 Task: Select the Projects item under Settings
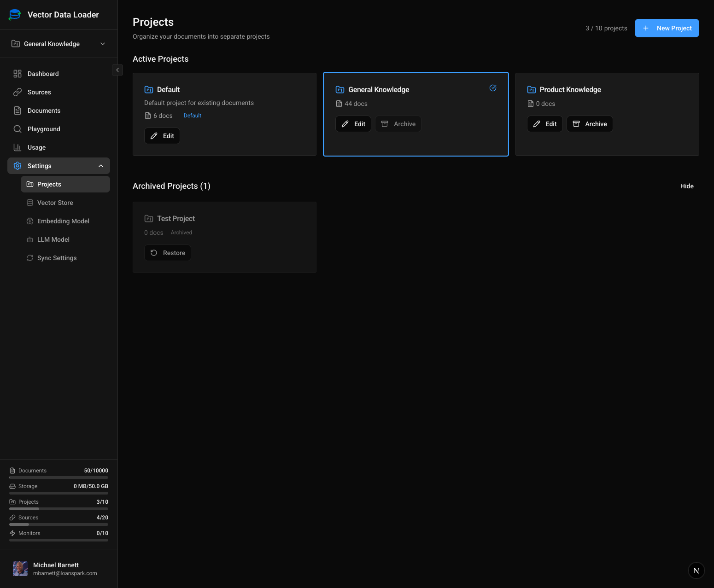click(49, 184)
